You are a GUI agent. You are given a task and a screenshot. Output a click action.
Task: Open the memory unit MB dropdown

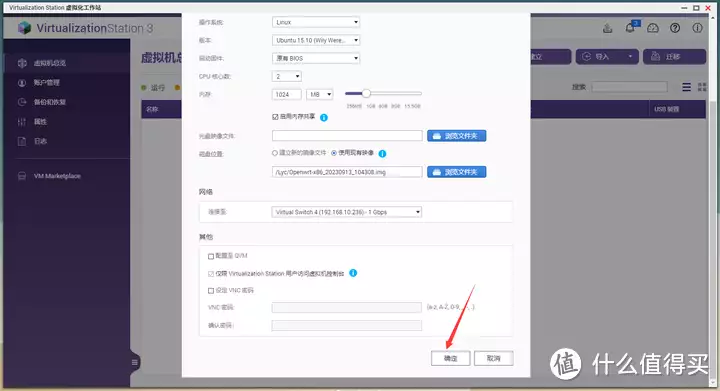pos(319,95)
